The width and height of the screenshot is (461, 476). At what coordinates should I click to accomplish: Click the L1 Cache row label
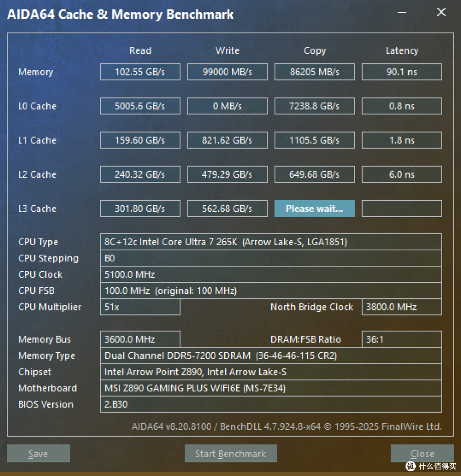37,140
